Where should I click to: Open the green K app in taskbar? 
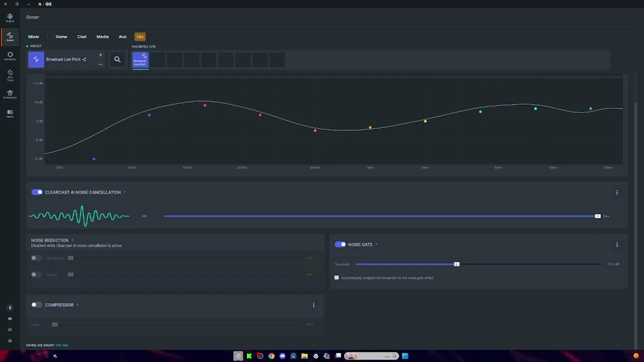[249, 356]
